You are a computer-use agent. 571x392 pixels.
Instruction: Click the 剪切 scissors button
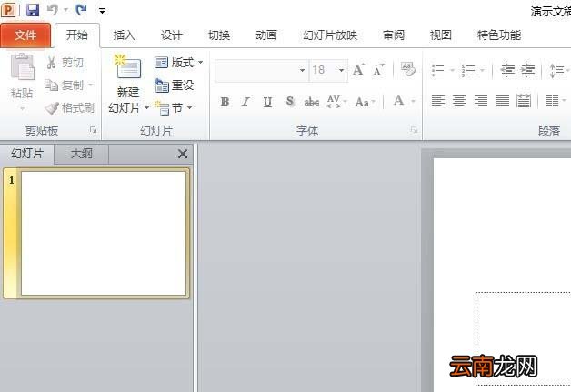(65, 63)
